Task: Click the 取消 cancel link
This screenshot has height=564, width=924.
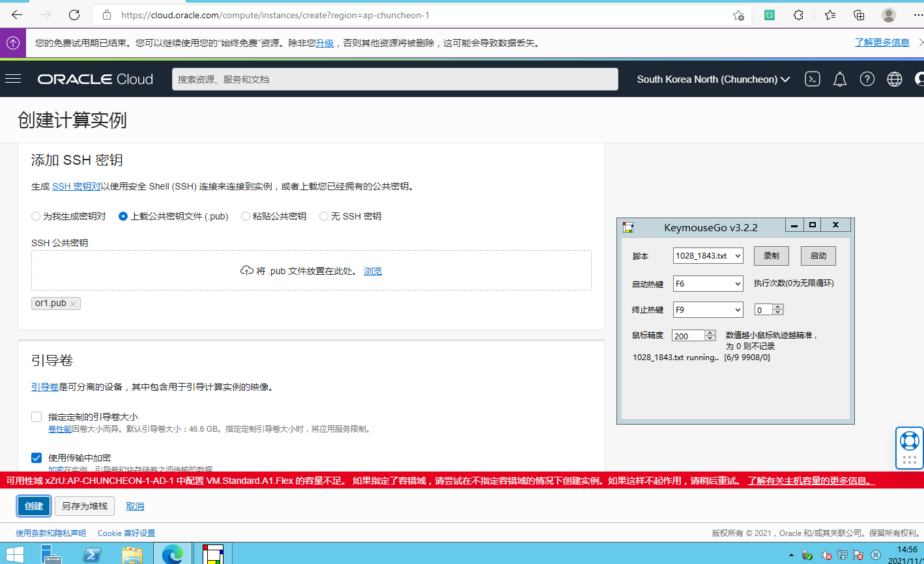Action: [135, 506]
